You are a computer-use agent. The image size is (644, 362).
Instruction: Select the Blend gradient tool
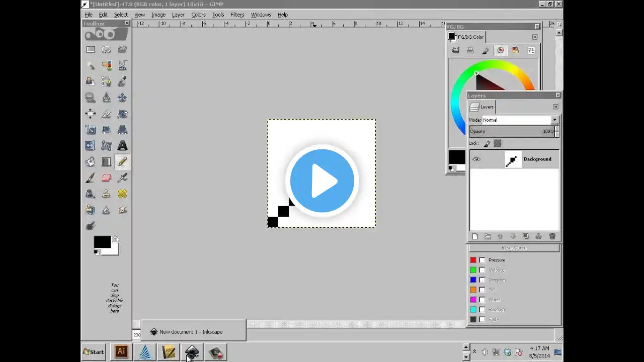(x=106, y=162)
